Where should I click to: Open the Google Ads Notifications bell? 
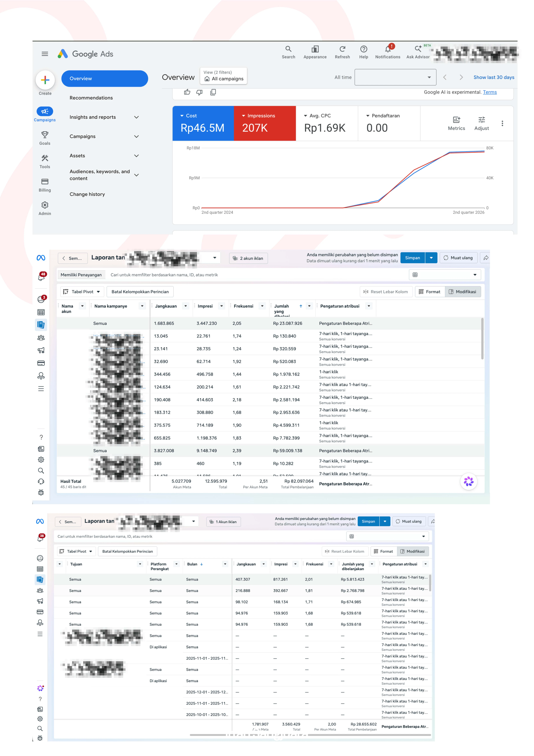tap(388, 52)
